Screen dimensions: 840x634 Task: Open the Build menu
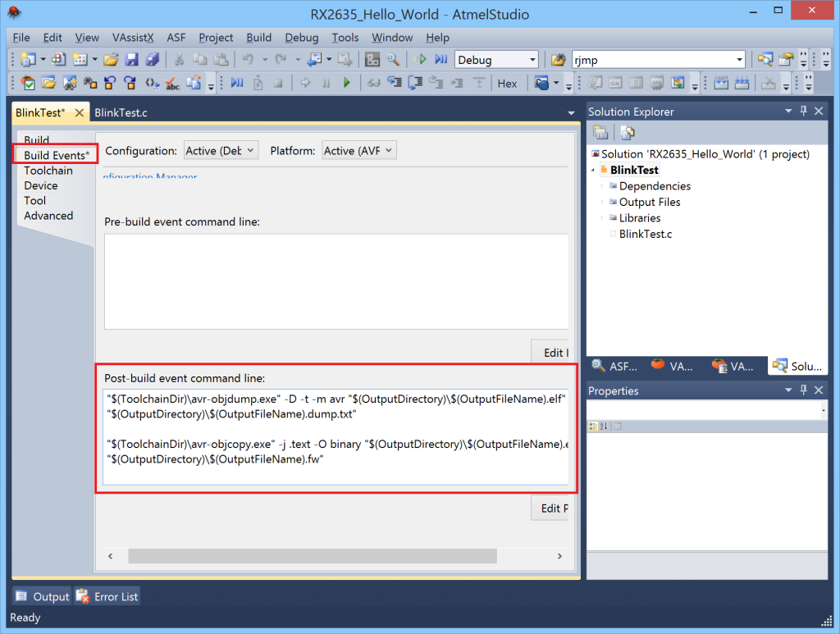tap(258, 38)
